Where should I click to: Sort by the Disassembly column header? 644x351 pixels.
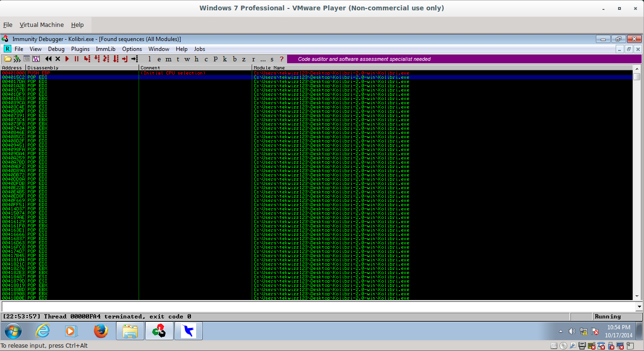(82, 68)
